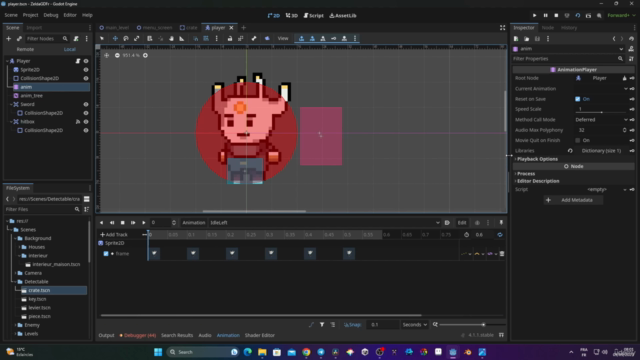Open the viewport View menu button
The height and width of the screenshot is (360, 640).
click(283, 38)
